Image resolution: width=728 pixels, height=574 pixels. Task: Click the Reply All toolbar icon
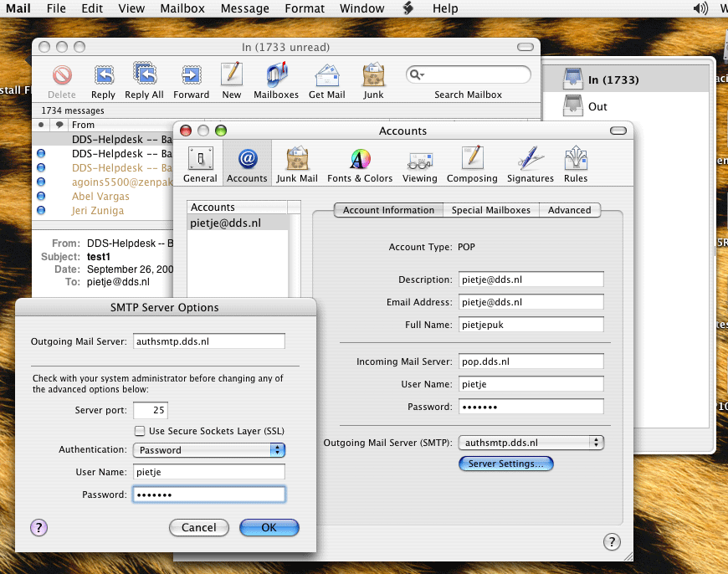[145, 74]
